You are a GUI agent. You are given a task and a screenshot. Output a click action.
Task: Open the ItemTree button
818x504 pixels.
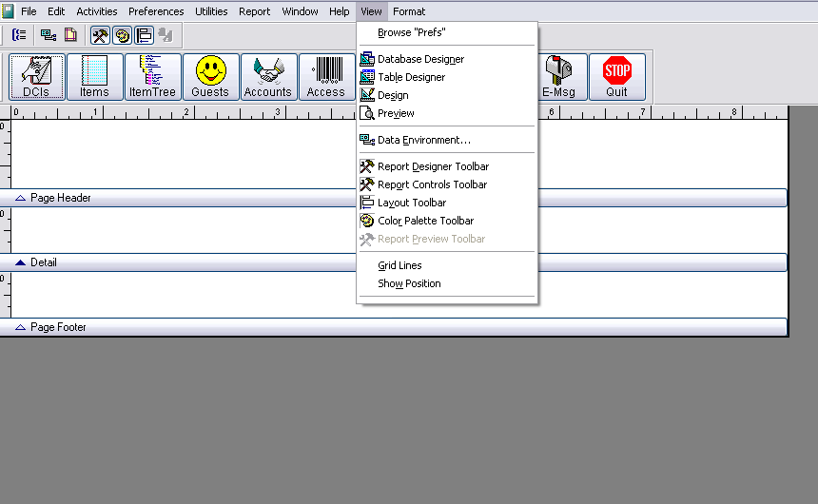[152, 77]
